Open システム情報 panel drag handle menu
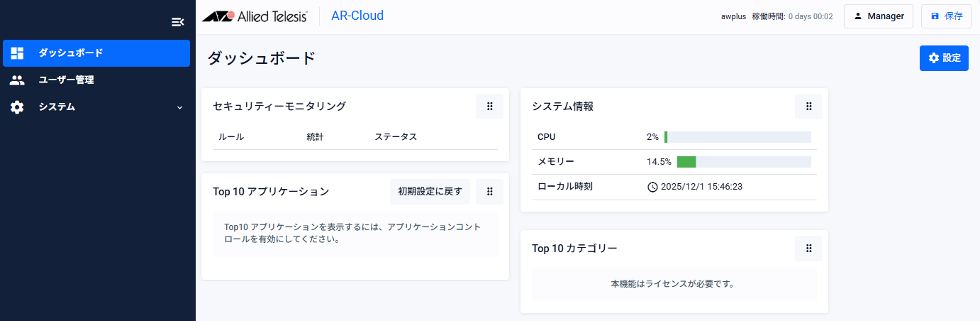Image resolution: width=980 pixels, height=321 pixels. (808, 107)
